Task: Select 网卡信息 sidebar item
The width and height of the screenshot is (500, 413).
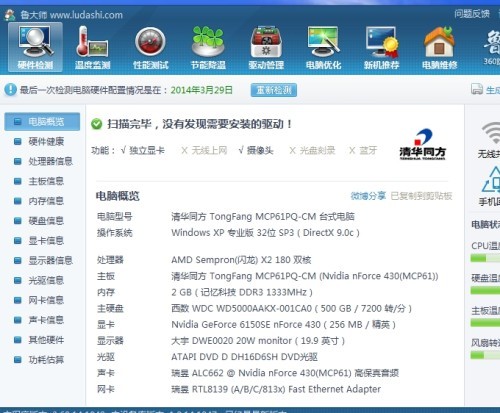Action: click(x=42, y=300)
